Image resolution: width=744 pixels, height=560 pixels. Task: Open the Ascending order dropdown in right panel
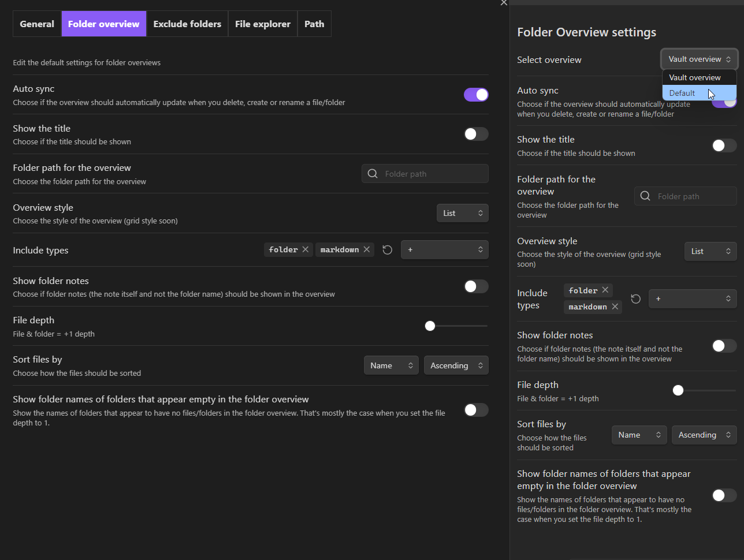704,435
